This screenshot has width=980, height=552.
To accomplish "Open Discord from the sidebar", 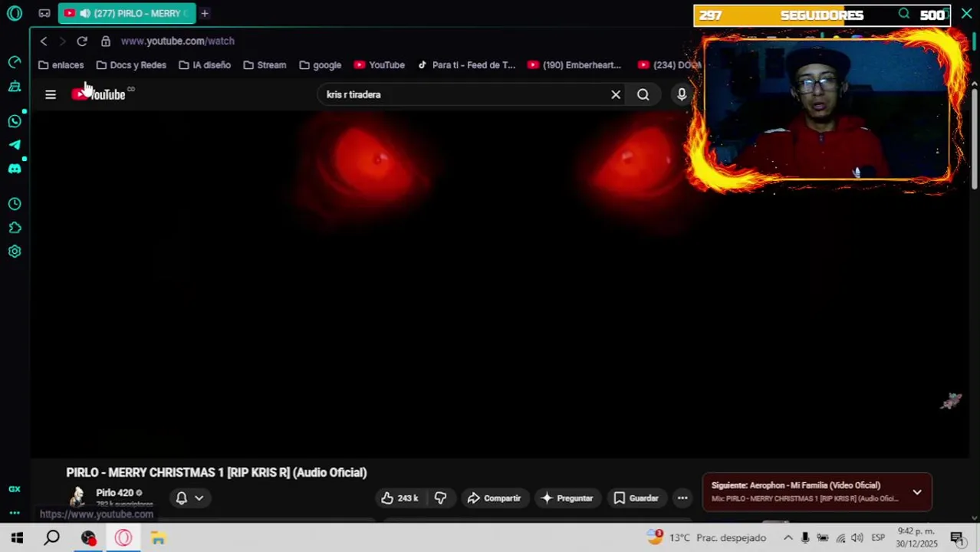I will 15,169.
